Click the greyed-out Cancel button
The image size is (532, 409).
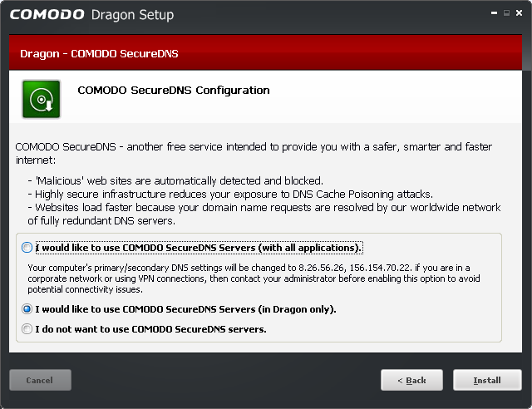(x=40, y=380)
